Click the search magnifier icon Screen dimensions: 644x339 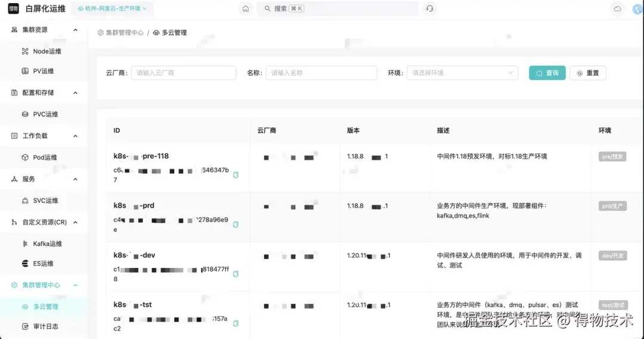[x=267, y=8]
